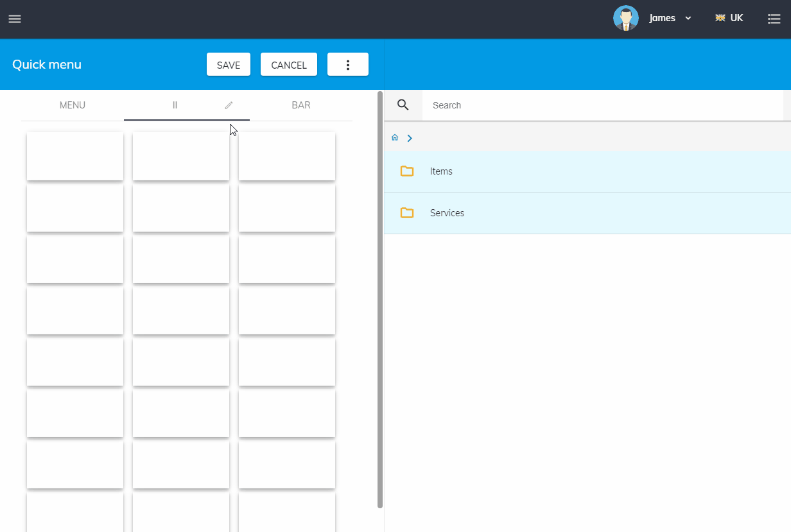Open the three-dot more options button

(x=347, y=65)
